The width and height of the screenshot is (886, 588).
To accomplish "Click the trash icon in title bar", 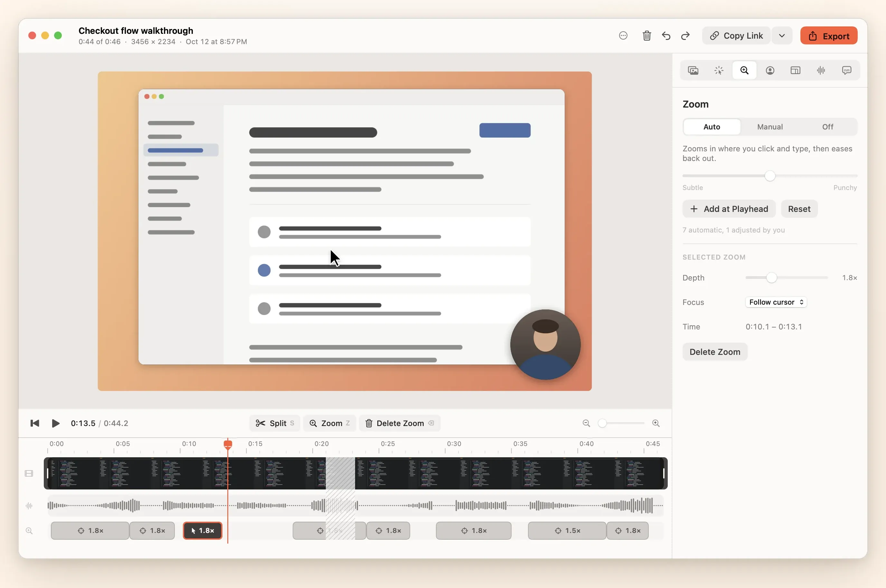I will pyautogui.click(x=646, y=36).
